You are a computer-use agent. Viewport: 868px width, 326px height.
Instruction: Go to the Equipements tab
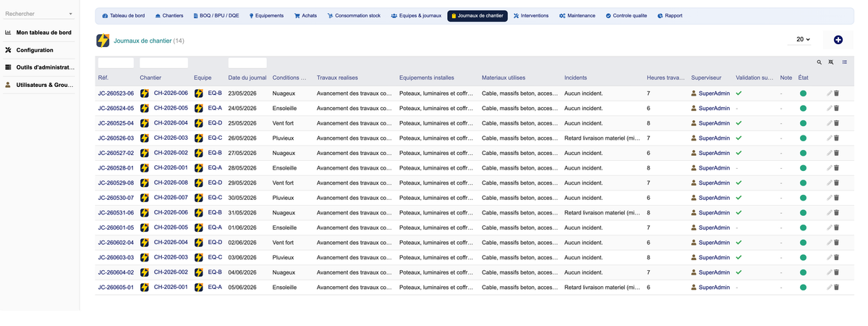pyautogui.click(x=266, y=16)
